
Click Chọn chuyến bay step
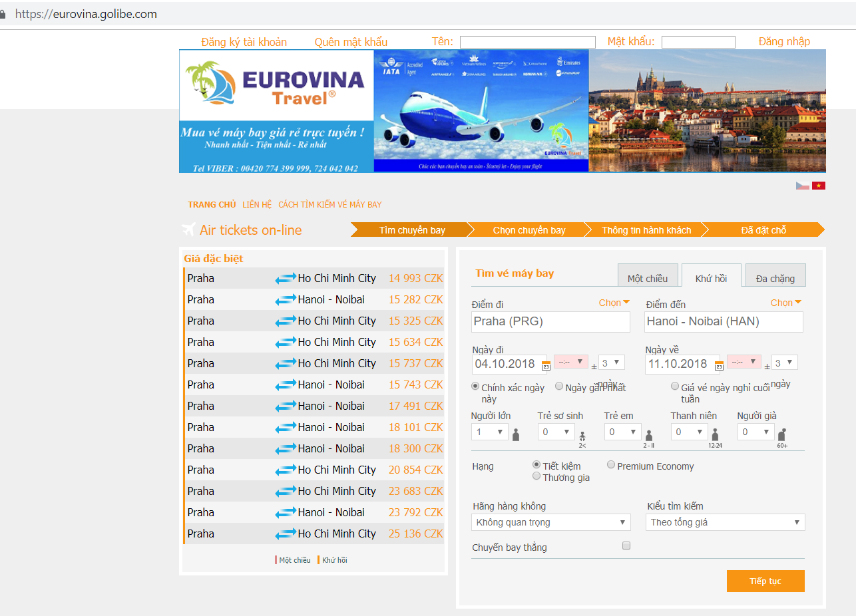coord(529,230)
